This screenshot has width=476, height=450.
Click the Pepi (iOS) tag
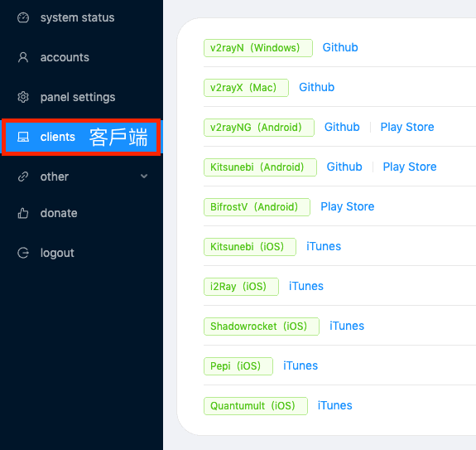tap(238, 366)
